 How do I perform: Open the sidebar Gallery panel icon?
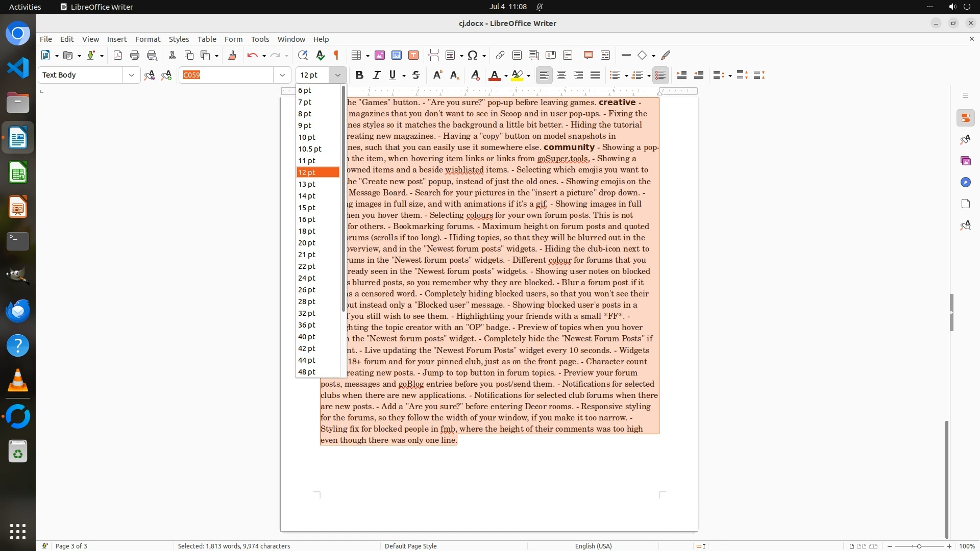pyautogui.click(x=965, y=161)
